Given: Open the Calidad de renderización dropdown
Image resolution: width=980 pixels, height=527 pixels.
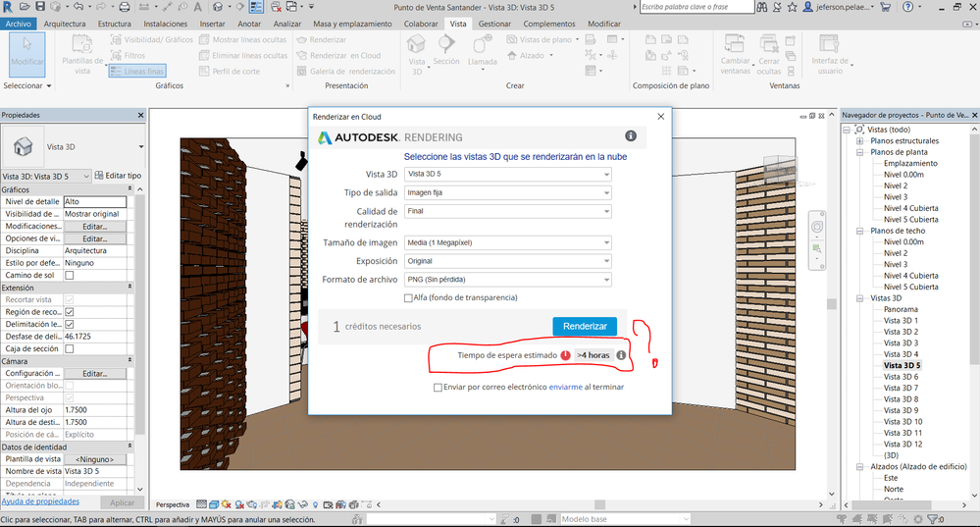Looking at the screenshot, I should (x=508, y=211).
